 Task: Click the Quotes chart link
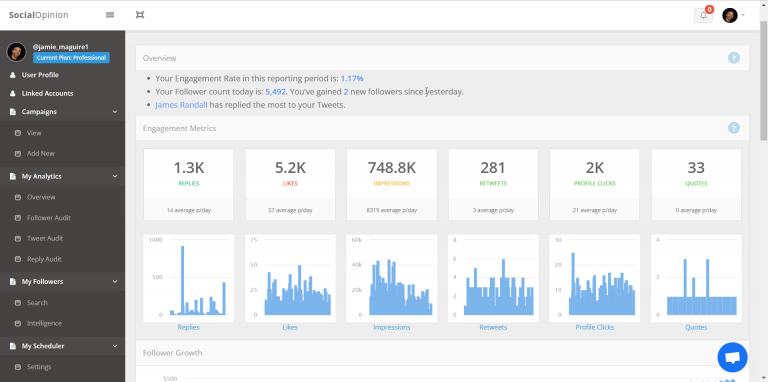coord(696,327)
